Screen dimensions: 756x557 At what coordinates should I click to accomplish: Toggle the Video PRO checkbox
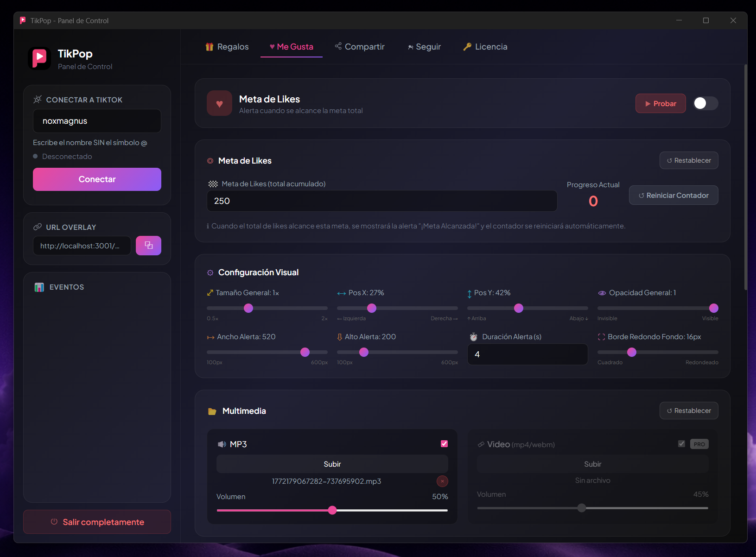tap(681, 444)
